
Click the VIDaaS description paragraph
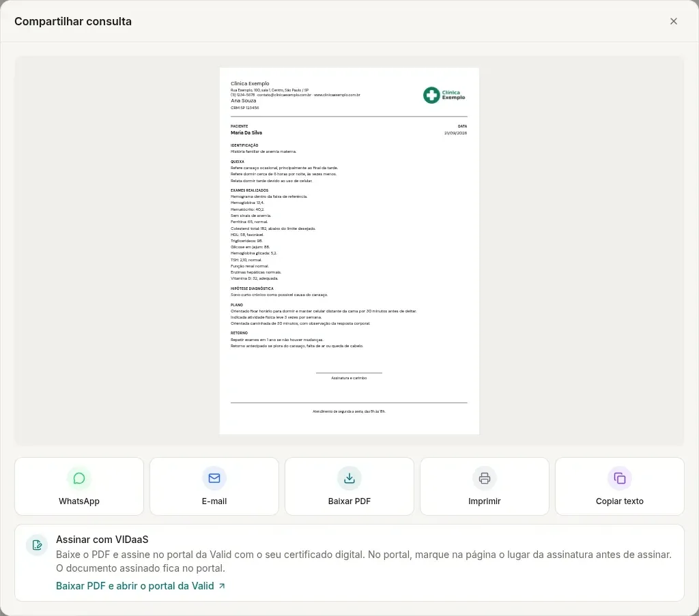pyautogui.click(x=363, y=561)
